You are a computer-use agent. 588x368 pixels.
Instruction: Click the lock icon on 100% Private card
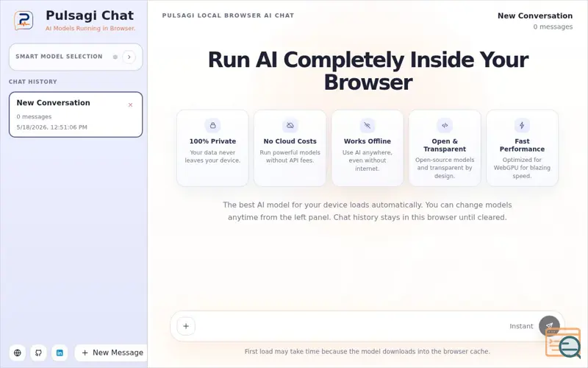tap(212, 125)
